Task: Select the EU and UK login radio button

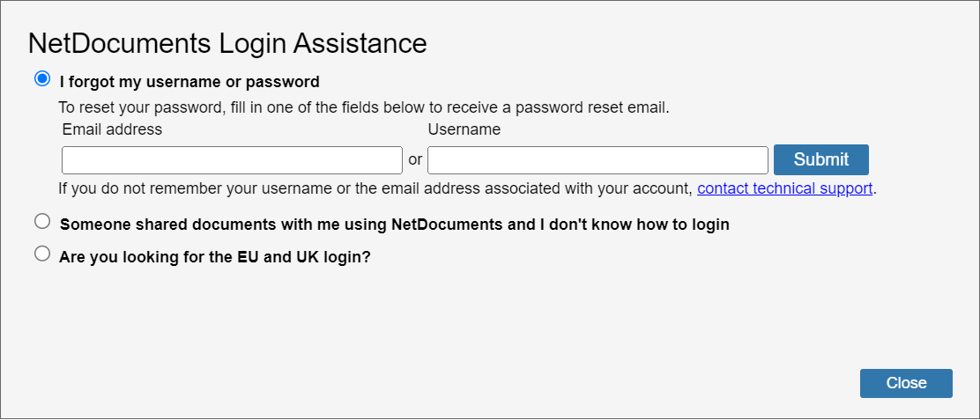Action: click(x=42, y=254)
